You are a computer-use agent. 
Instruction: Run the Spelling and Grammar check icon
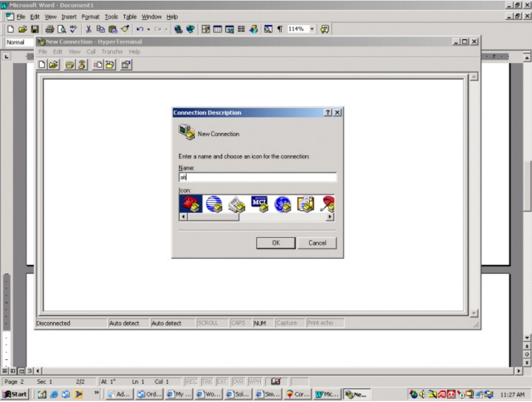pos(74,29)
